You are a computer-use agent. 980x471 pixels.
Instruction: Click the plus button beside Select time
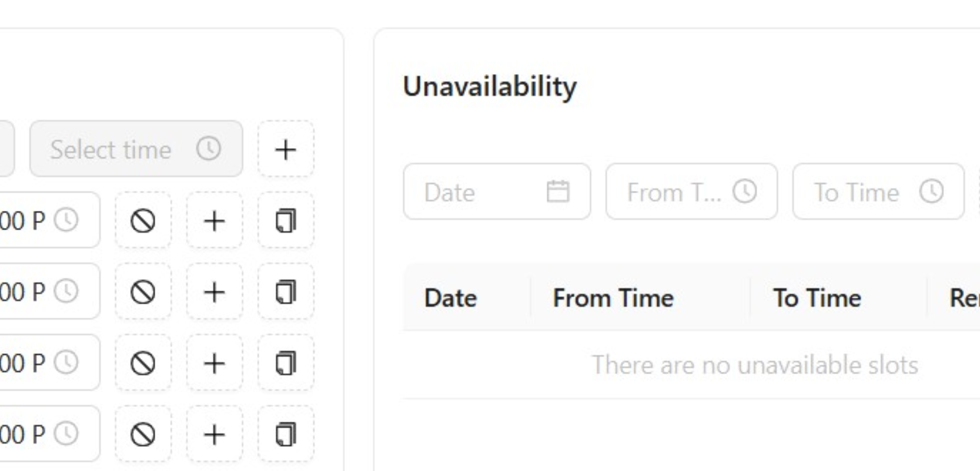click(x=286, y=150)
